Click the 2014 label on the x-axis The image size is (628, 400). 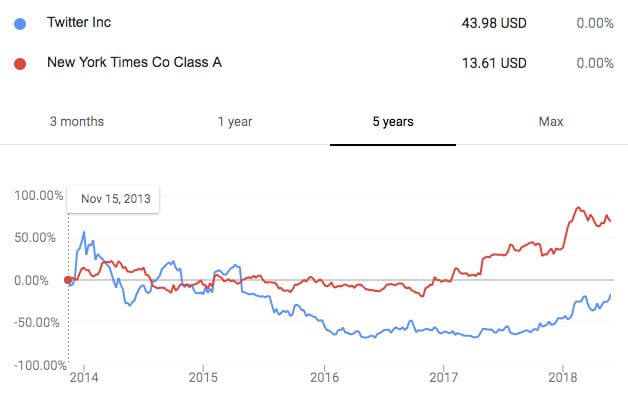[84, 379]
